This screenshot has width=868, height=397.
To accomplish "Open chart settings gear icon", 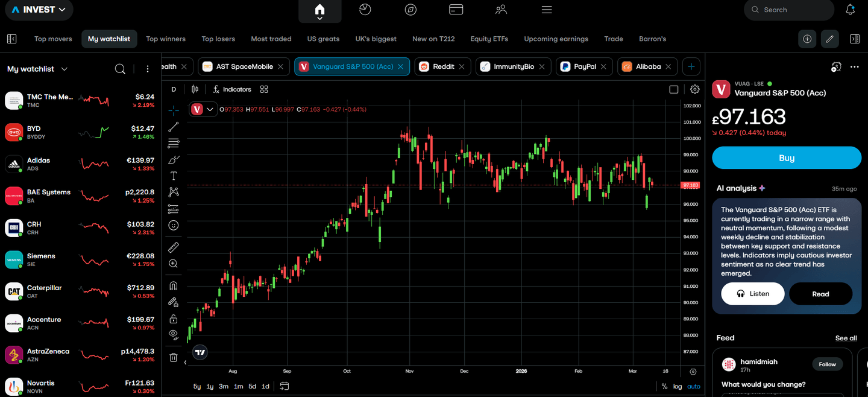I will (x=695, y=89).
